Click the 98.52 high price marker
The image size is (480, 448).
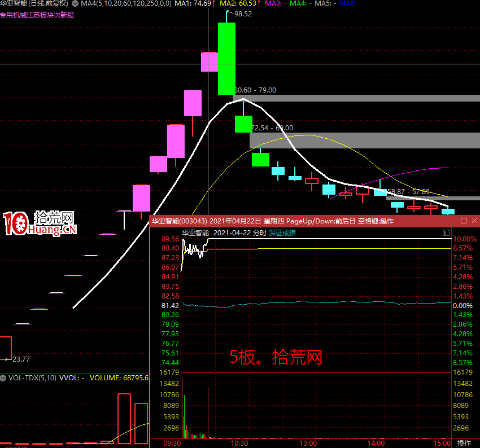tap(243, 14)
